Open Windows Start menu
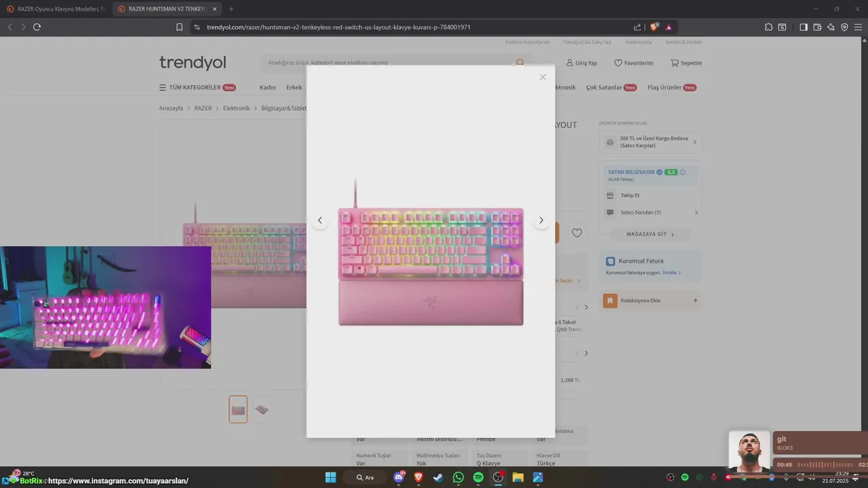868x488 pixels. coord(330,477)
